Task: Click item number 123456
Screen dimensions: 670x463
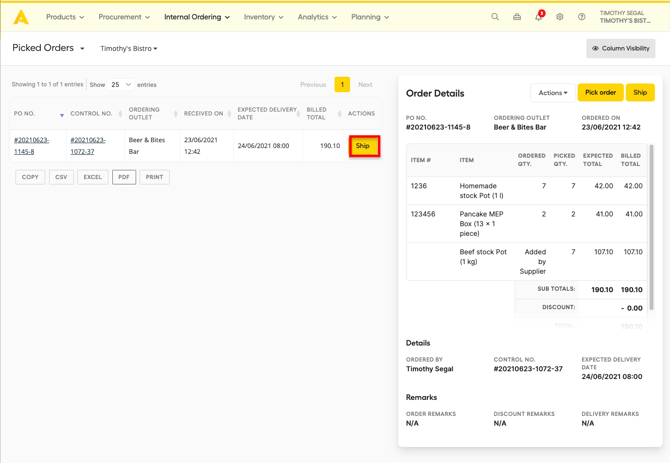Action: click(423, 214)
